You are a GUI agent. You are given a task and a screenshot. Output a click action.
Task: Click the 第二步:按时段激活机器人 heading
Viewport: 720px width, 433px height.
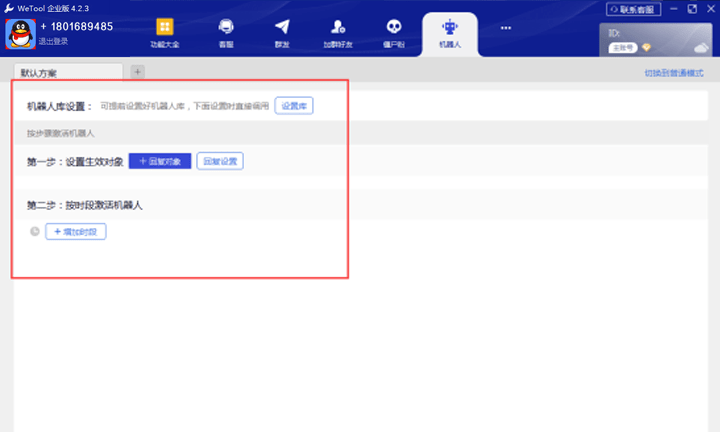84,205
